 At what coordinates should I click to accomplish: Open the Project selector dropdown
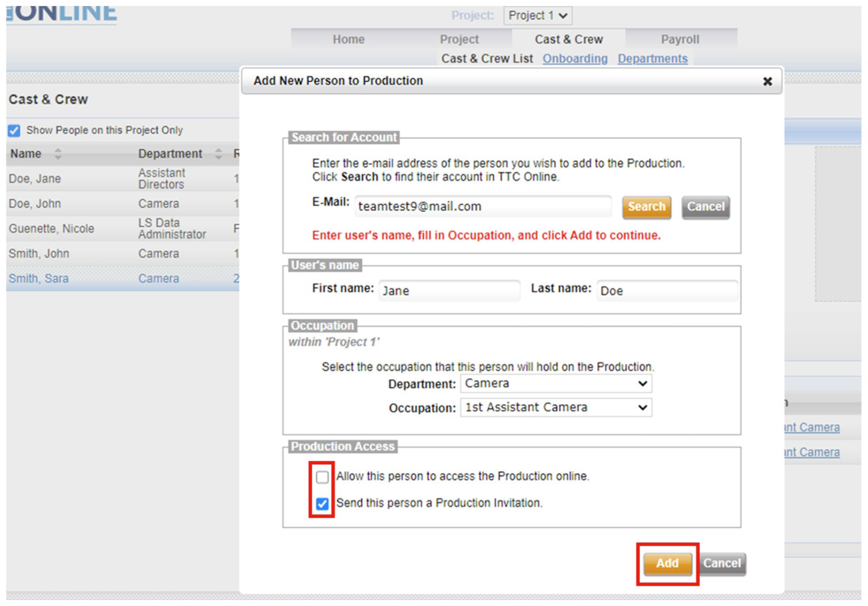click(538, 16)
